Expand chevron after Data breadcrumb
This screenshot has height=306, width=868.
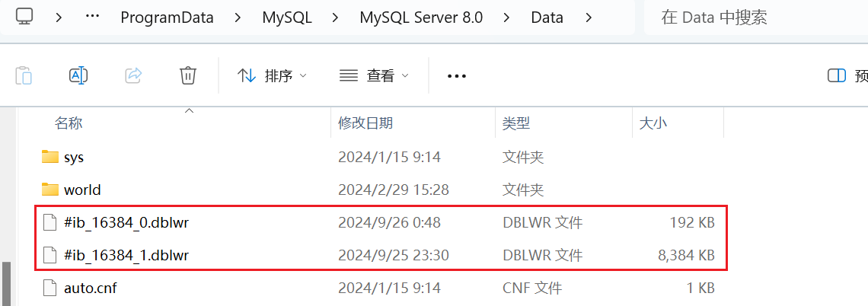[x=588, y=18]
